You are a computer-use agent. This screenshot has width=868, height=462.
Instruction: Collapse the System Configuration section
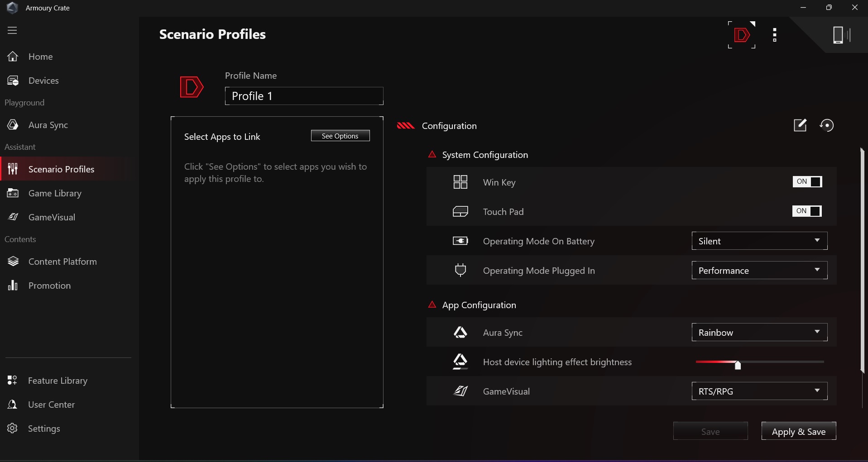[x=432, y=155]
